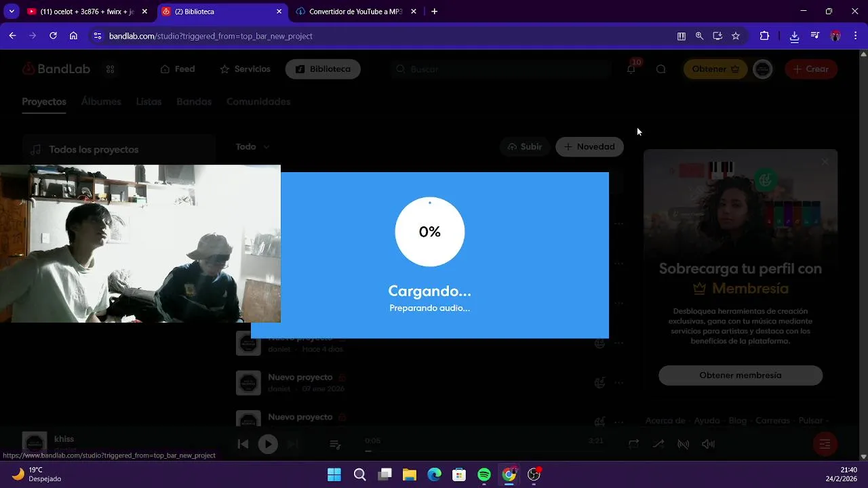Switch to the Listas tab
This screenshot has height=488, width=868.
(149, 102)
